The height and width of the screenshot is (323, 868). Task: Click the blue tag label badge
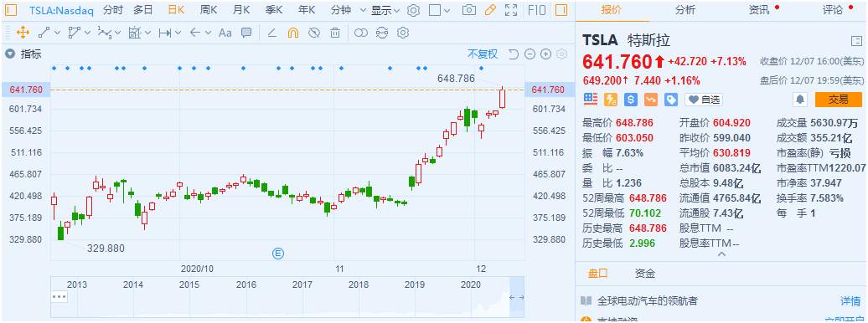pyautogui.click(x=671, y=100)
